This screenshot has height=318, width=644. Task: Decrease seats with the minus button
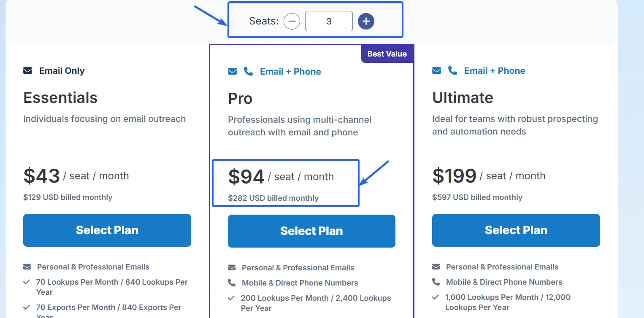click(292, 21)
